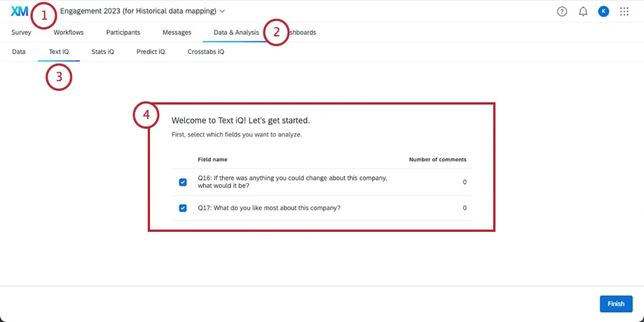Select the Text iQ sub-tab
The height and width of the screenshot is (322, 644).
[x=59, y=52]
